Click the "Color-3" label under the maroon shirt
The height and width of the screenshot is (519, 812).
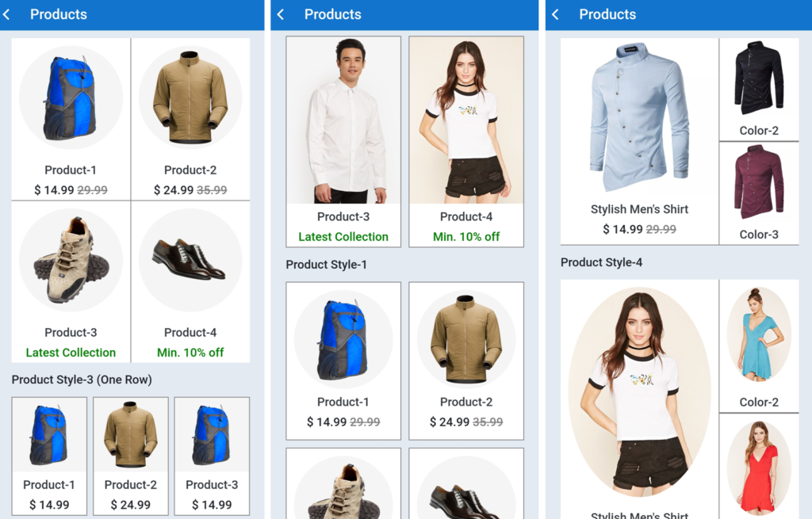pyautogui.click(x=759, y=235)
